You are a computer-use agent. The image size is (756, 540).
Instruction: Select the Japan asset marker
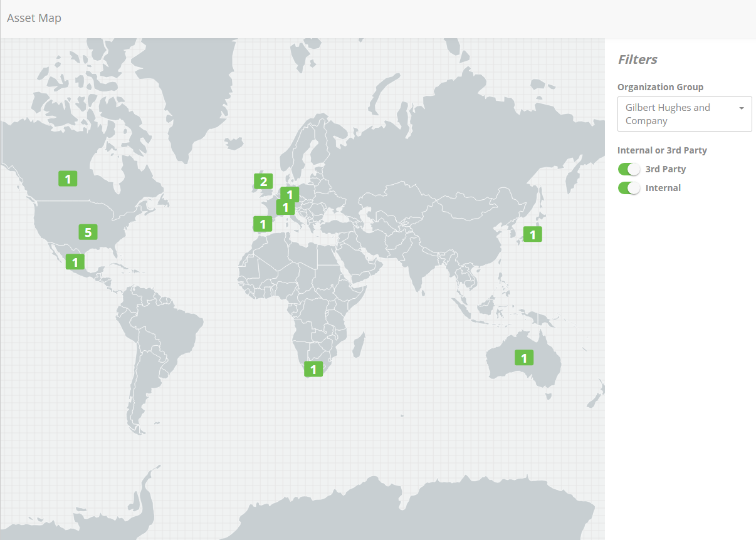(532, 234)
